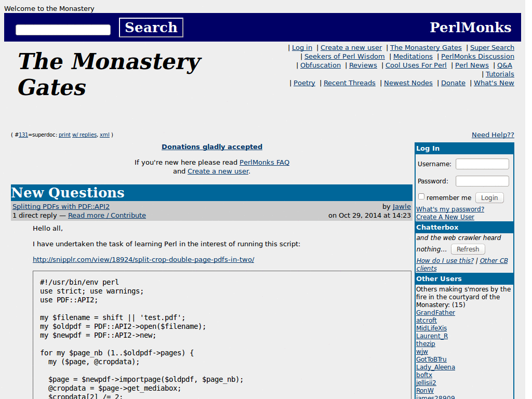Open user wjw's profile
This screenshot has height=399, width=532.
coord(422,351)
